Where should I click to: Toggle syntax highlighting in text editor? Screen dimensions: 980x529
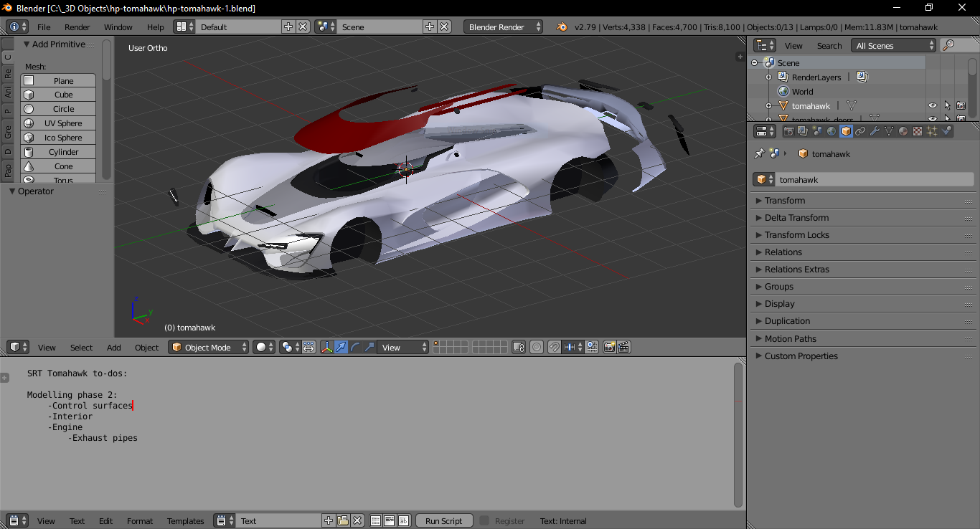point(403,520)
